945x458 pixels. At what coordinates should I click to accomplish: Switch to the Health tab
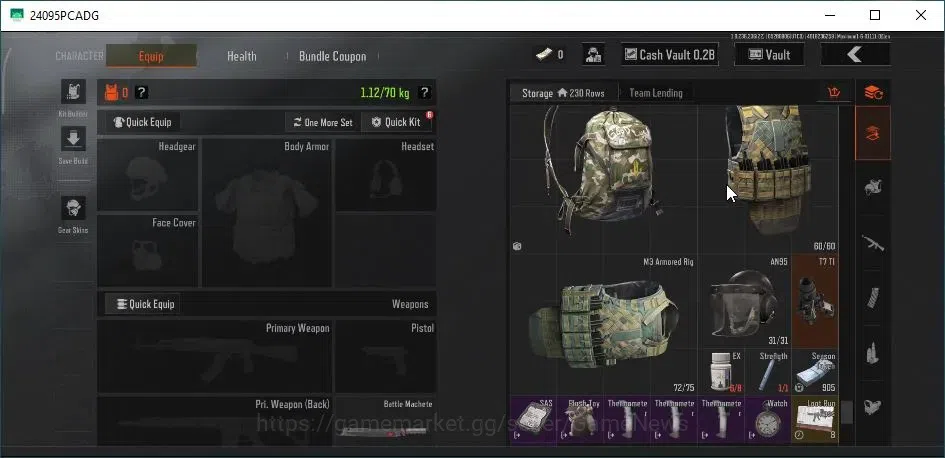coord(242,56)
